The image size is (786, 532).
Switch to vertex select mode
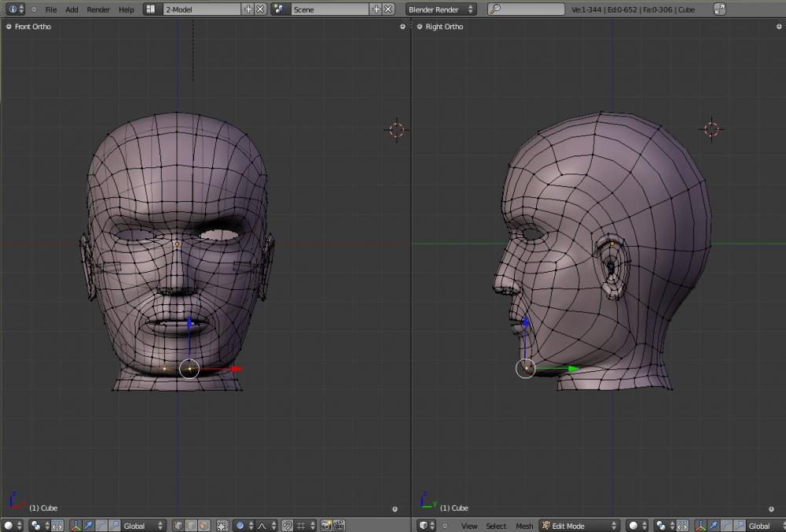point(178,526)
